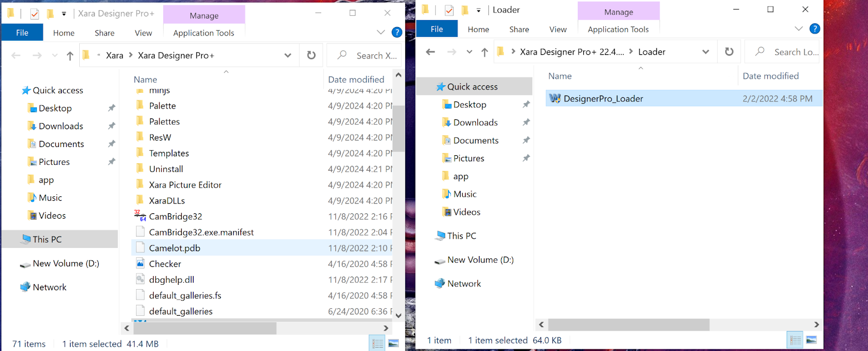This screenshot has width=868, height=351.
Task: Go back in Xara Designer Pro+ window
Action: 16,55
